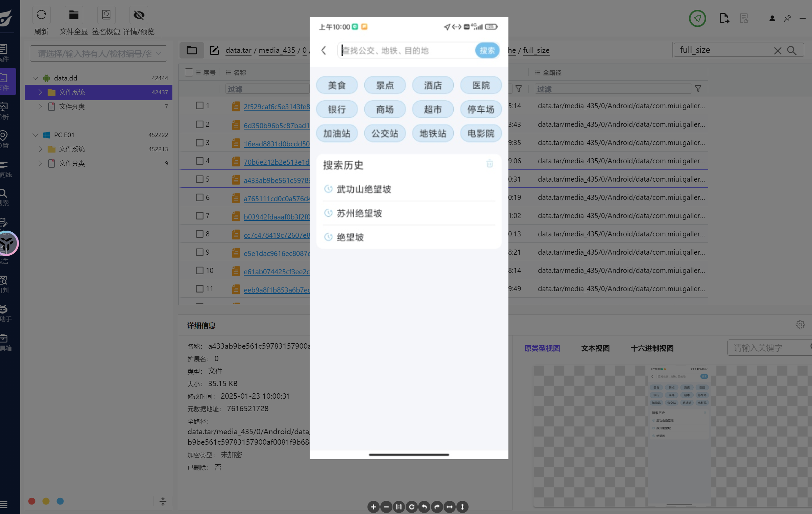The width and height of the screenshot is (812, 514).
Task: Collapse the data.dd tree node
Action: point(35,78)
